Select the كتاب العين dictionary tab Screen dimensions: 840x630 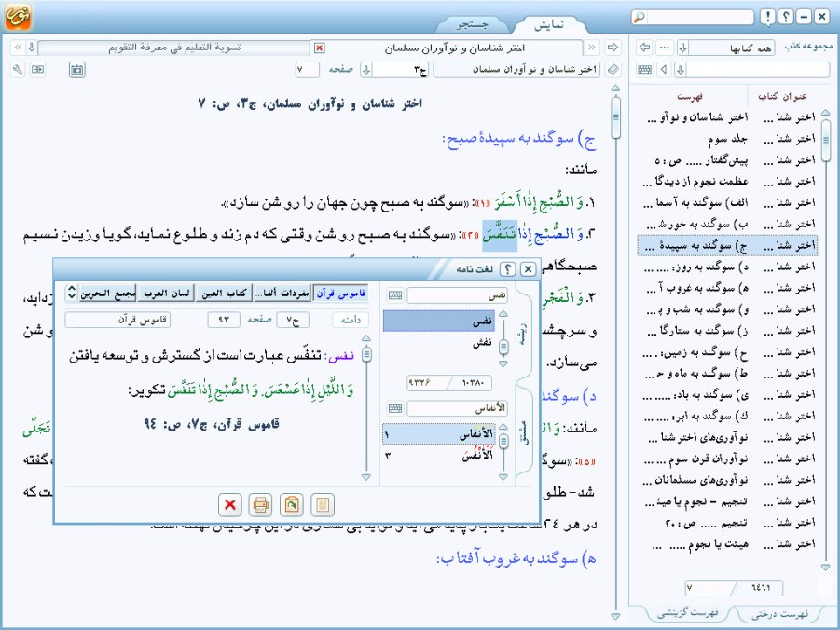tap(225, 293)
